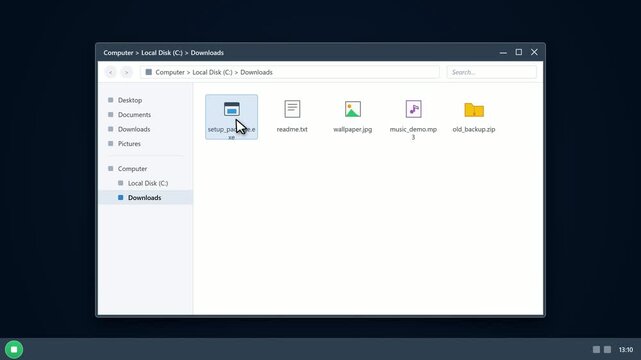This screenshot has height=360, width=641.
Task: Click the square icon in address bar
Action: [148, 72]
